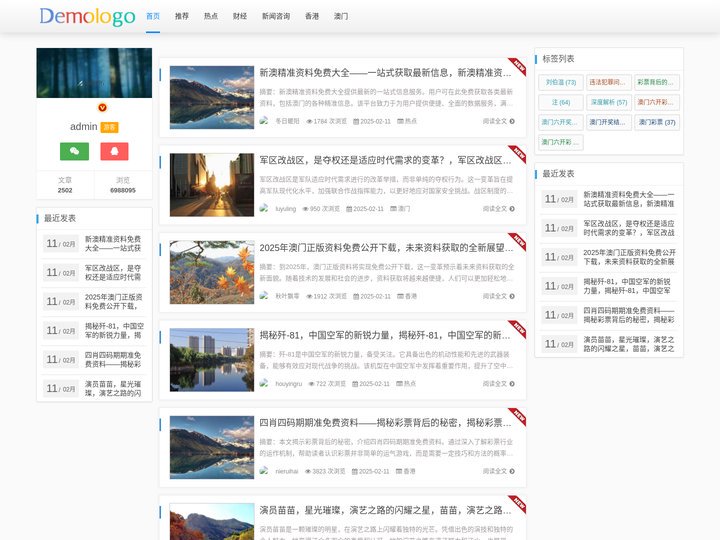Click the red QQ icon button

coord(114,151)
